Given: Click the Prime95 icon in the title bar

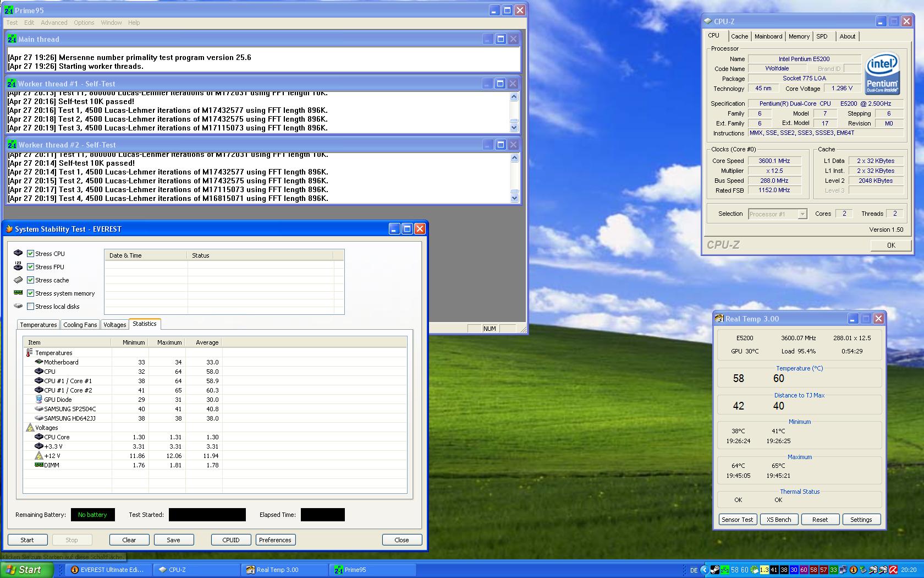Looking at the screenshot, I should [x=9, y=10].
